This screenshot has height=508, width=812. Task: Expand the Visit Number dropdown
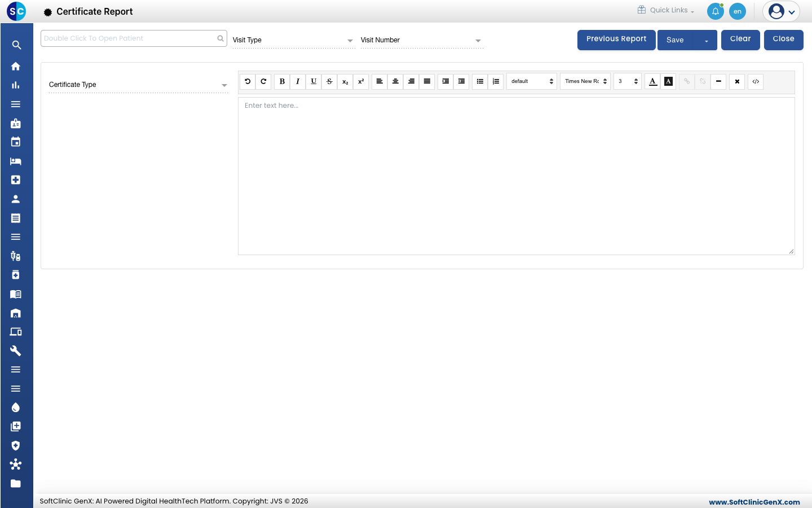tap(422, 40)
